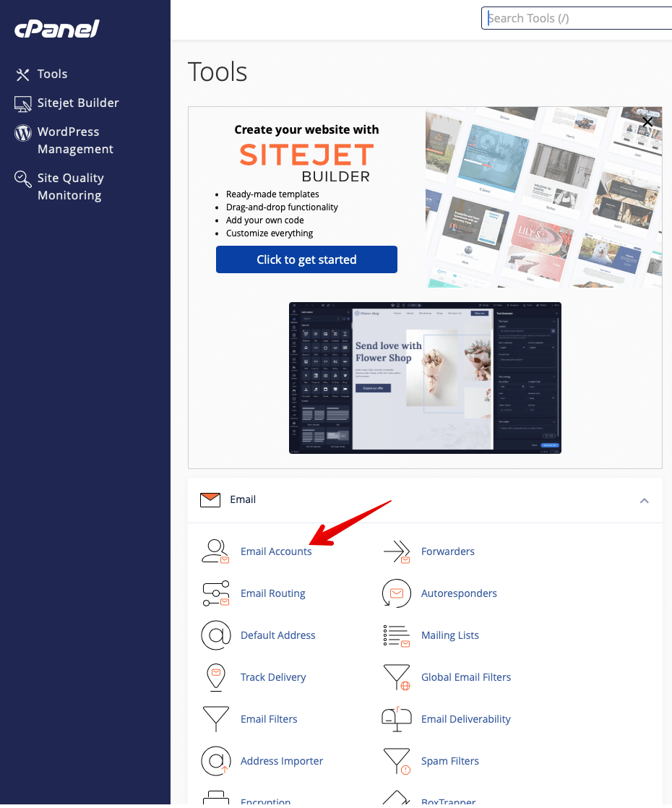Open Sitejet Builder from the sidebar

point(78,103)
